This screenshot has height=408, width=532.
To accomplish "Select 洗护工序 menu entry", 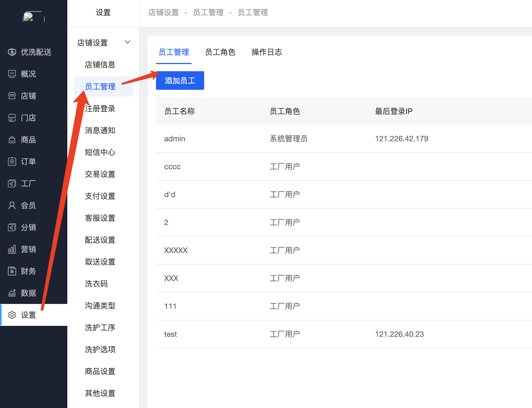I will 100,327.
